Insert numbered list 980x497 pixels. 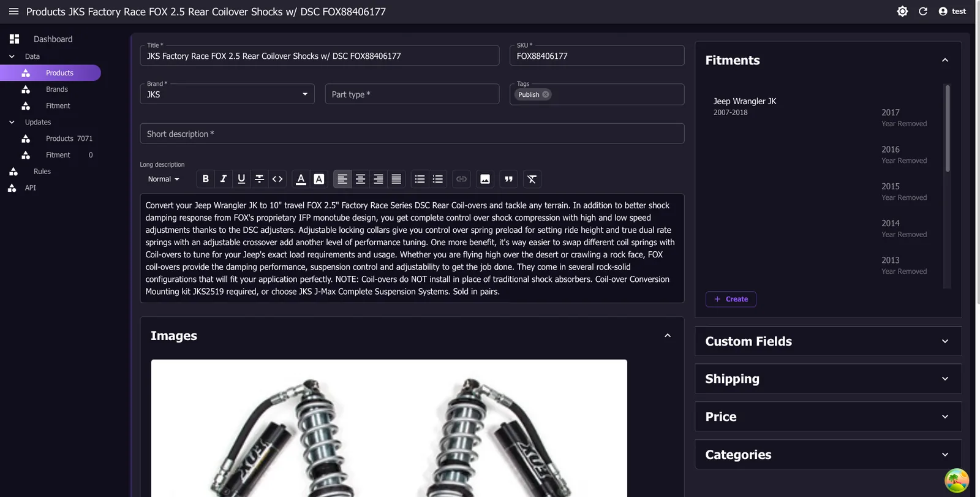click(438, 179)
